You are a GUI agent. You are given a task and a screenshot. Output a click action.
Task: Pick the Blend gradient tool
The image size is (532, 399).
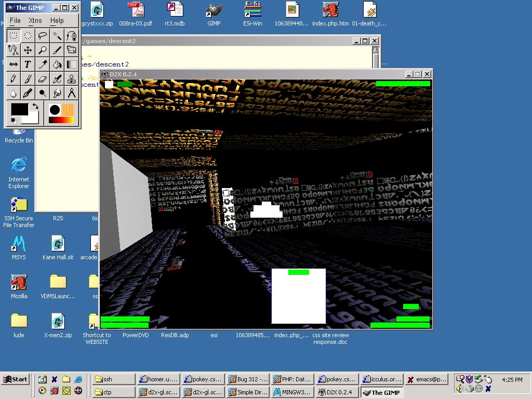tap(71, 64)
